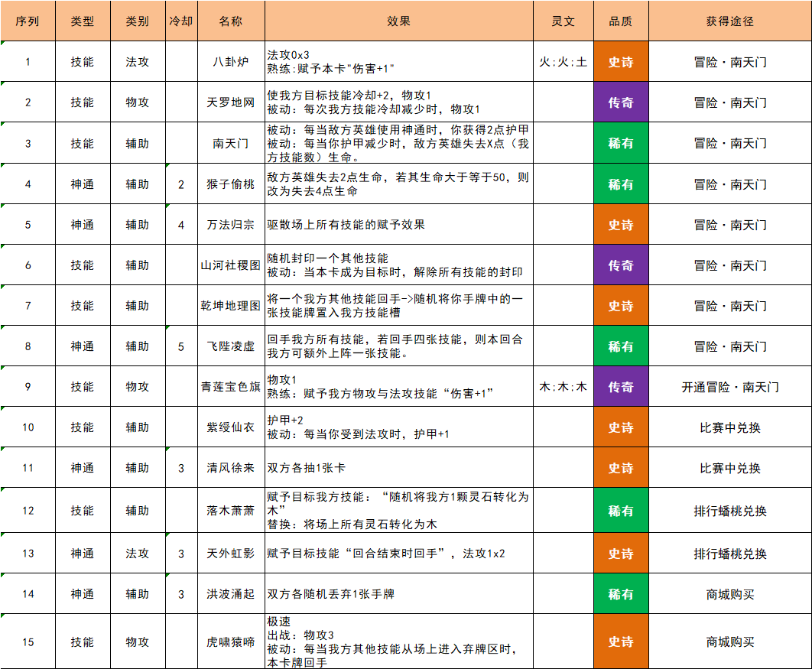The height and width of the screenshot is (669, 812).
Task: Select the 天外虹影 name cell
Action: [x=231, y=553]
